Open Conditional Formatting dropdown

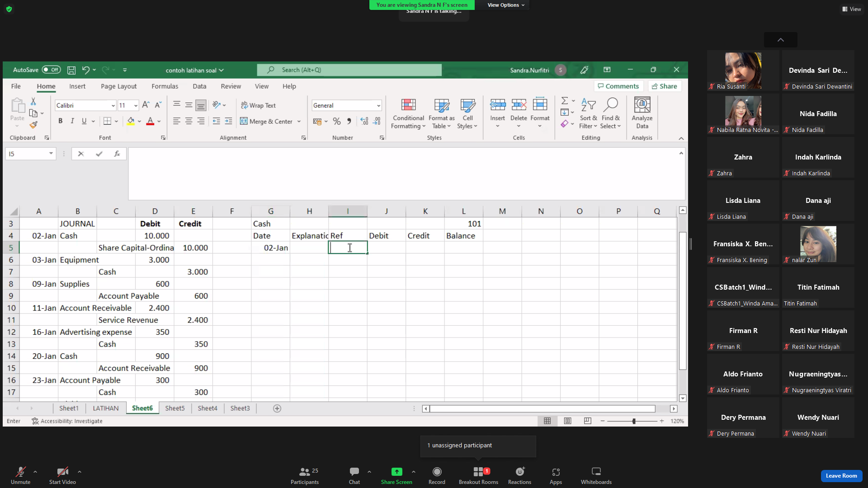click(x=408, y=114)
